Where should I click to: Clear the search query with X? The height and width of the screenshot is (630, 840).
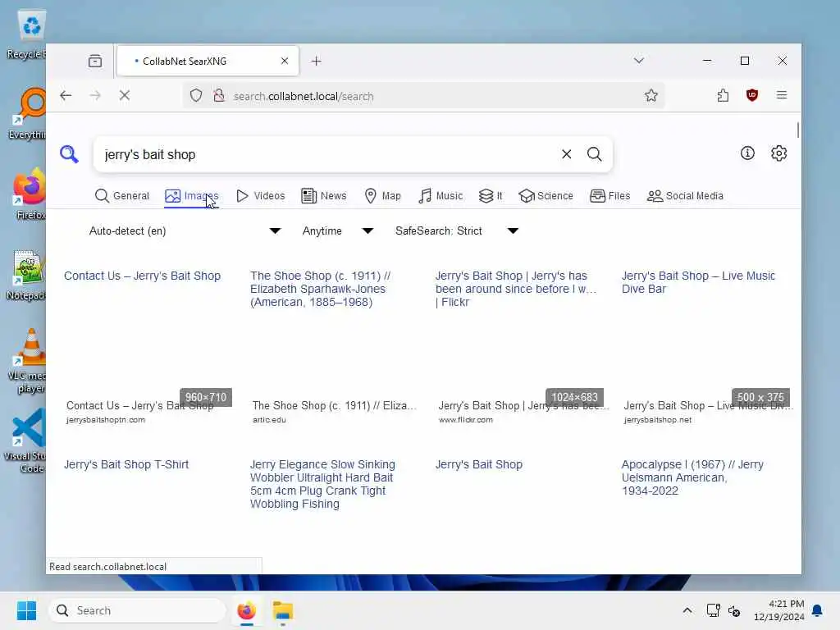566,154
